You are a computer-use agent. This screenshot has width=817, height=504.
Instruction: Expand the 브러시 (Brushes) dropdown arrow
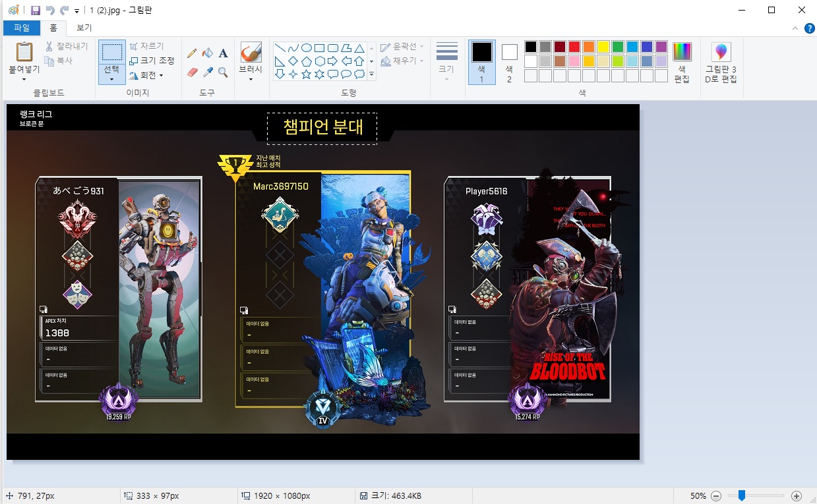point(251,79)
